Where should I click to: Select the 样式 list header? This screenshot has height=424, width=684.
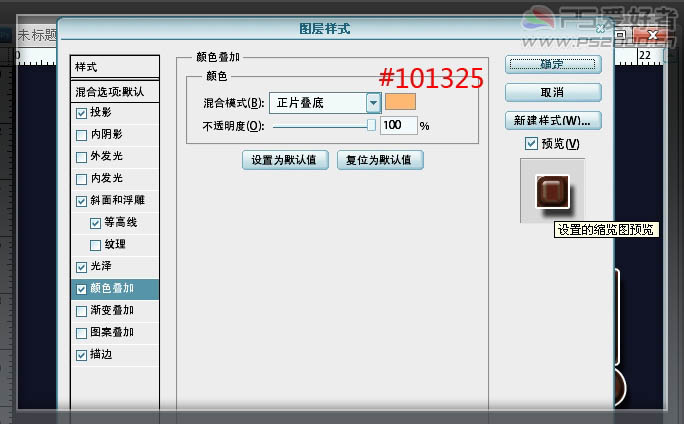tap(115, 67)
